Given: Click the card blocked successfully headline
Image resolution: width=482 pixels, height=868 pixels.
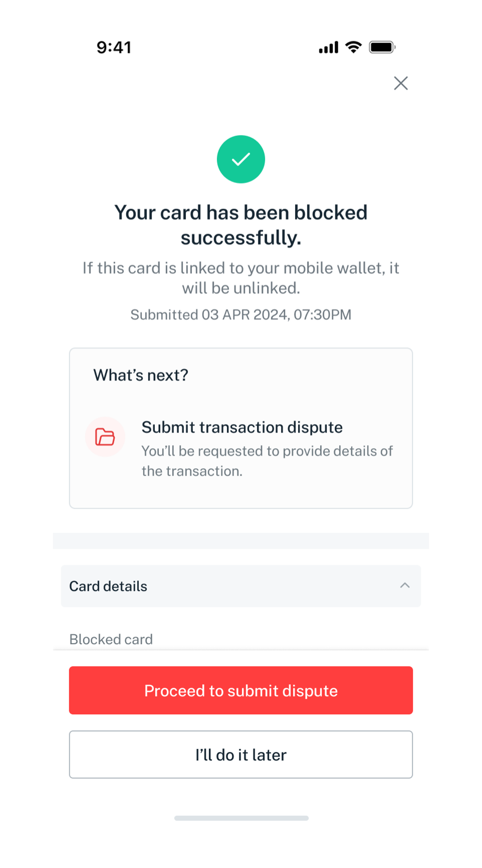Looking at the screenshot, I should click(x=241, y=225).
